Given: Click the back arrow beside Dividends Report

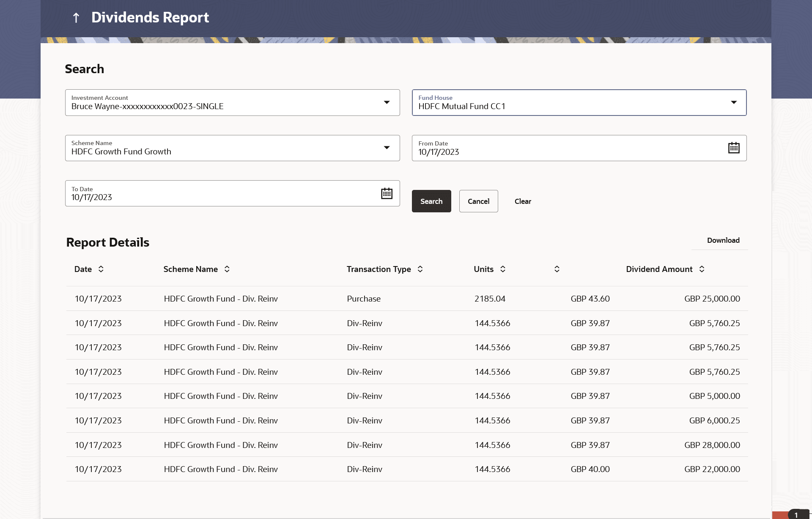Looking at the screenshot, I should [76, 18].
